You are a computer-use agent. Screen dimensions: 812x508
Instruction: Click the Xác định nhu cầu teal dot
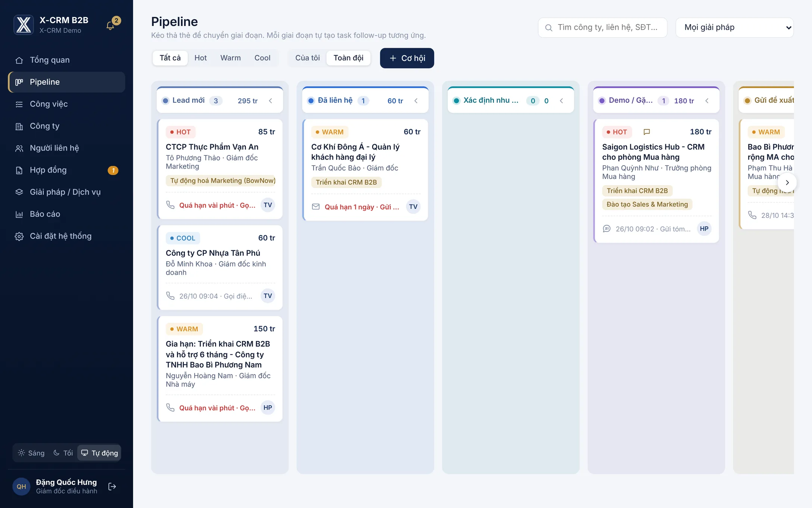click(456, 101)
